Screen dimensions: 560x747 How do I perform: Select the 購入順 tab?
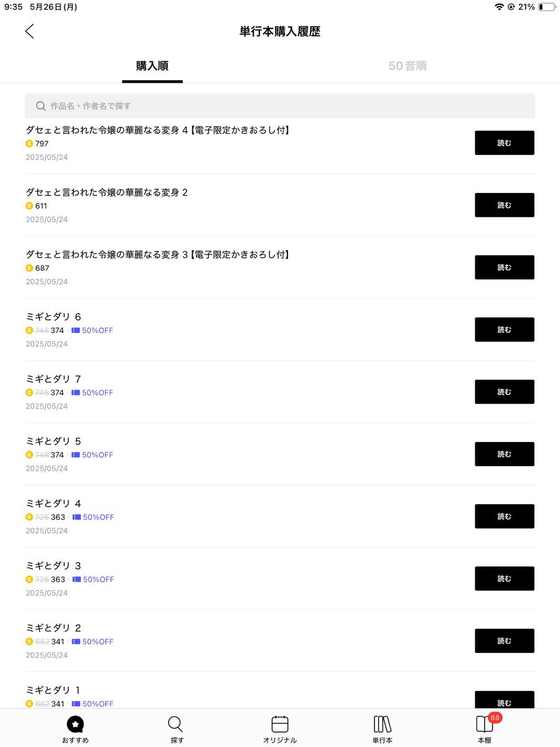tap(152, 66)
